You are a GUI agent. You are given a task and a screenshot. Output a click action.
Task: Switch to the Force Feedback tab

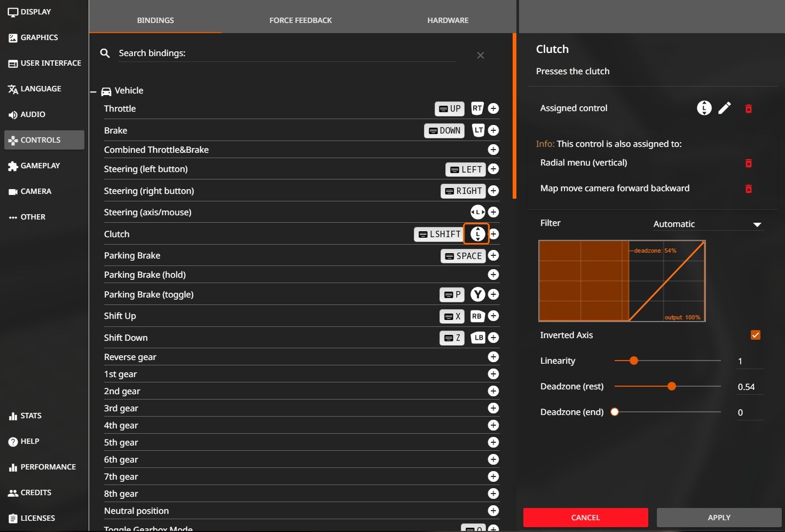[x=301, y=20]
